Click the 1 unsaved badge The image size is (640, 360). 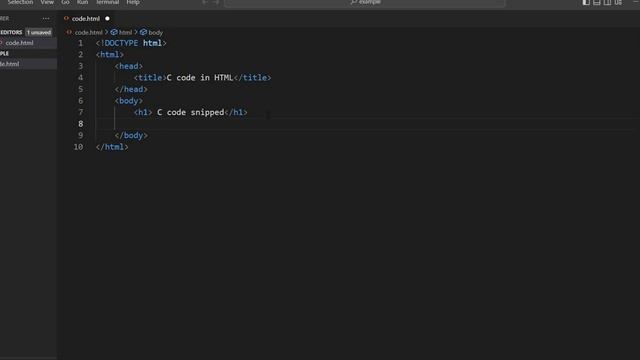pyautogui.click(x=39, y=32)
